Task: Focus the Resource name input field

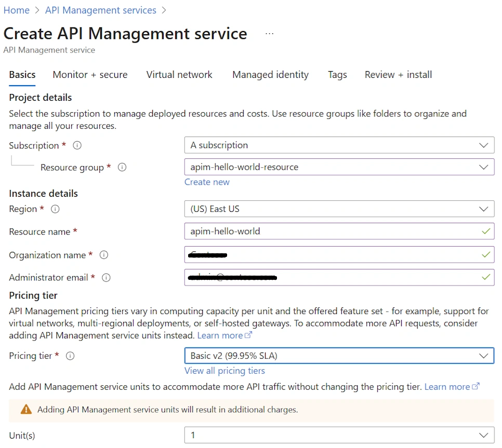Action: [339, 231]
